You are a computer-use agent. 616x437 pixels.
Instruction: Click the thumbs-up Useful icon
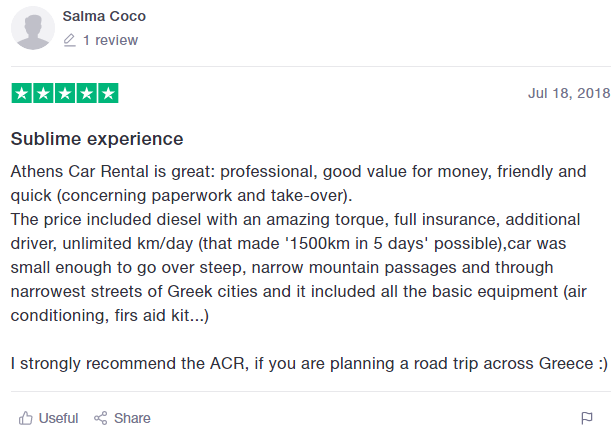coord(26,418)
